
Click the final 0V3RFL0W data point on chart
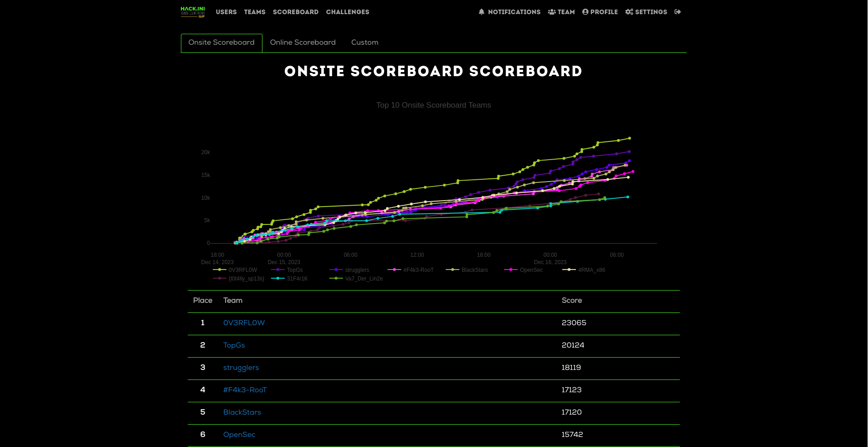630,138
